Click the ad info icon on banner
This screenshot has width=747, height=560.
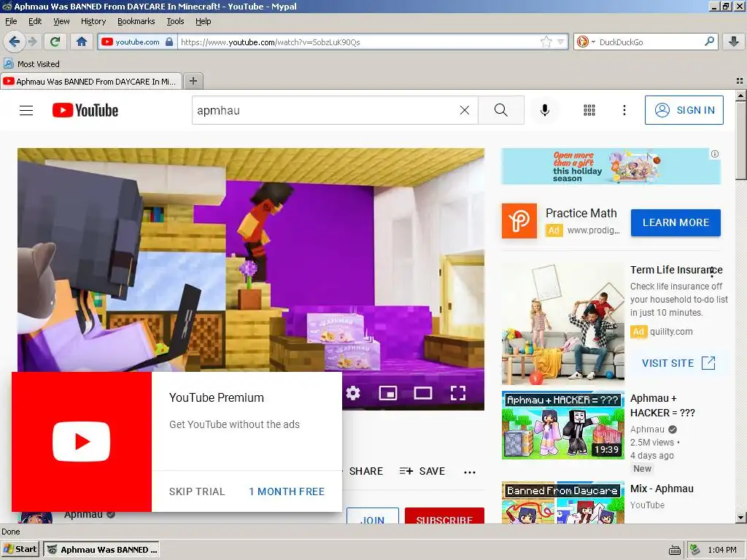point(715,154)
